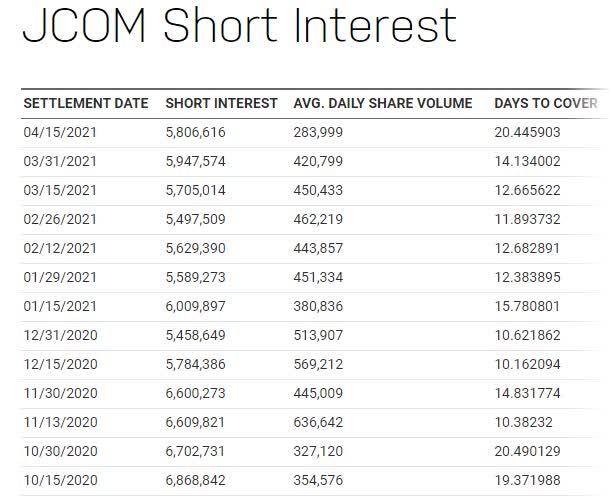Click the short interest value 5,589,273

click(196, 277)
